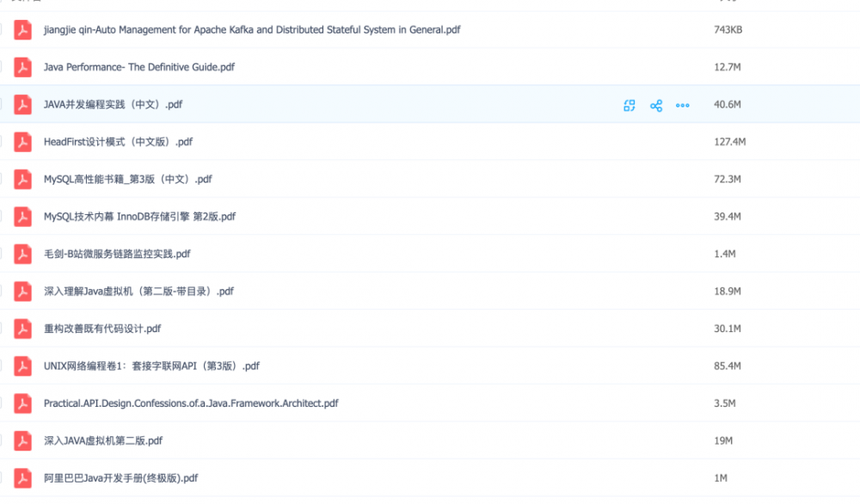Click PDF icon of MySQL高性能书籍 file
The image size is (860, 504).
[x=22, y=179]
